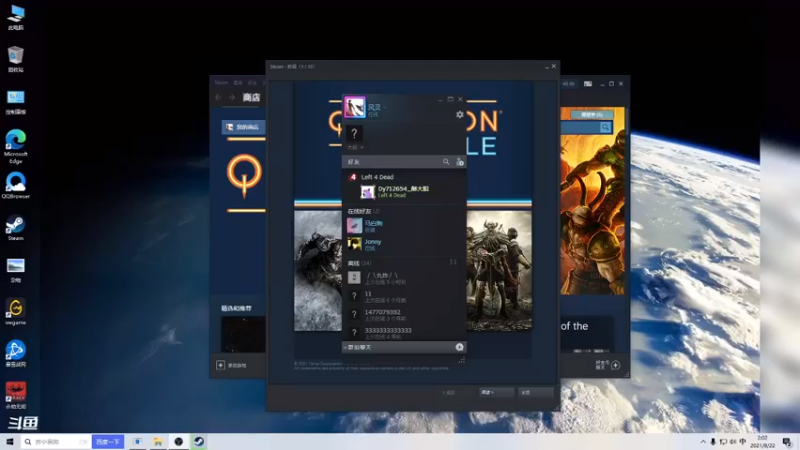800x450 pixels.
Task: Open the Windows Start menu
Action: (10, 441)
